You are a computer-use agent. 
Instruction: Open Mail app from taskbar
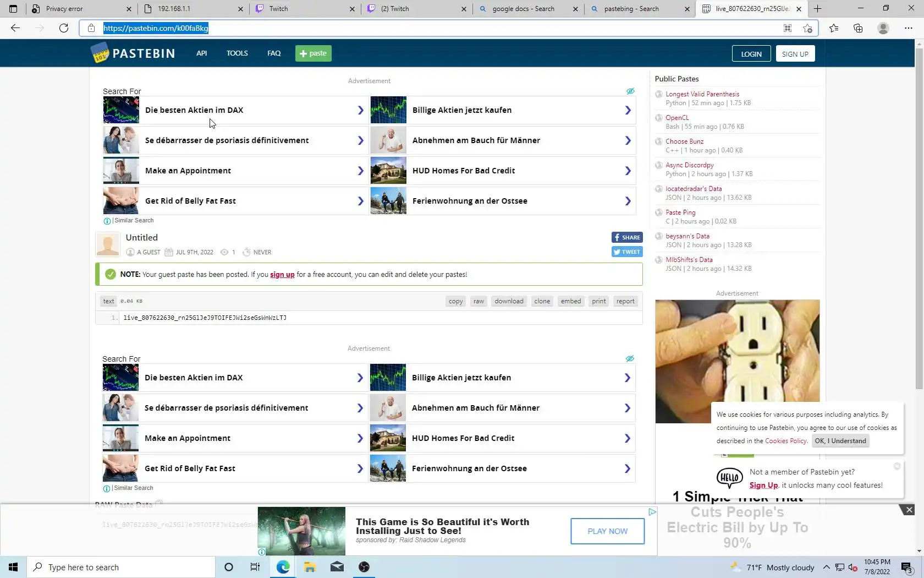click(x=337, y=567)
